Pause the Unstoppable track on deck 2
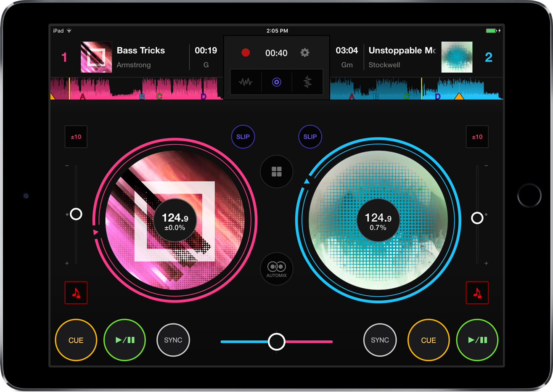The width and height of the screenshot is (553, 392). click(x=477, y=340)
